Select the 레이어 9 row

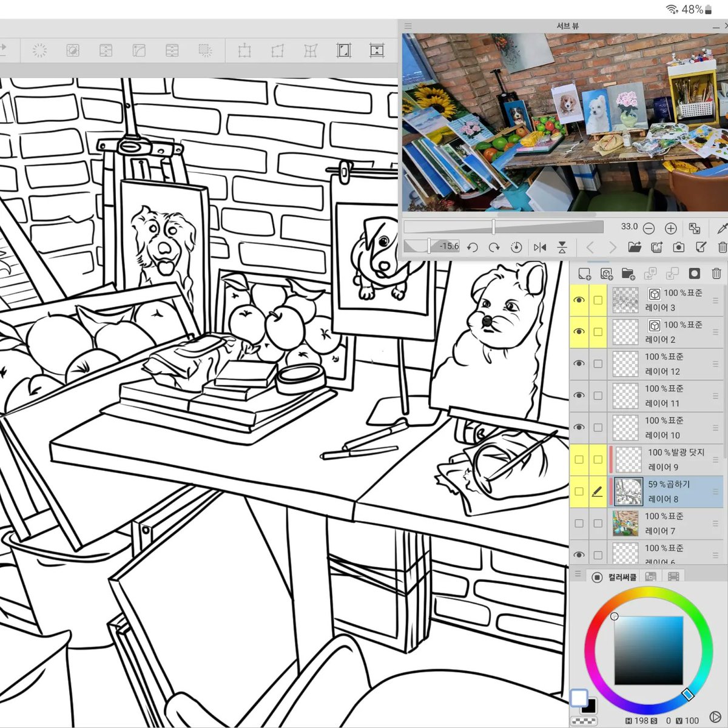[647, 459]
